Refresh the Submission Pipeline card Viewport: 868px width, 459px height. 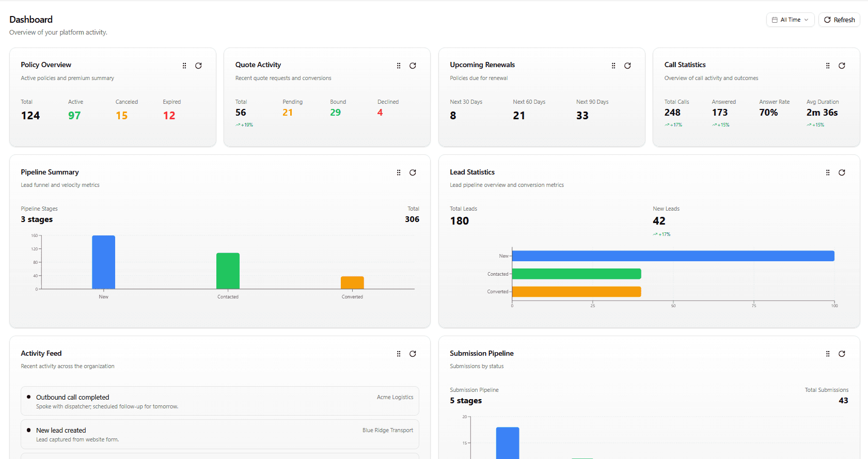click(842, 354)
